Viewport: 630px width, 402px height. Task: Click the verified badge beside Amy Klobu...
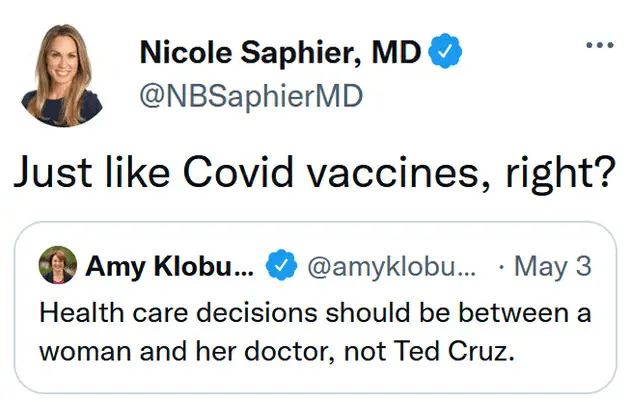(x=284, y=267)
